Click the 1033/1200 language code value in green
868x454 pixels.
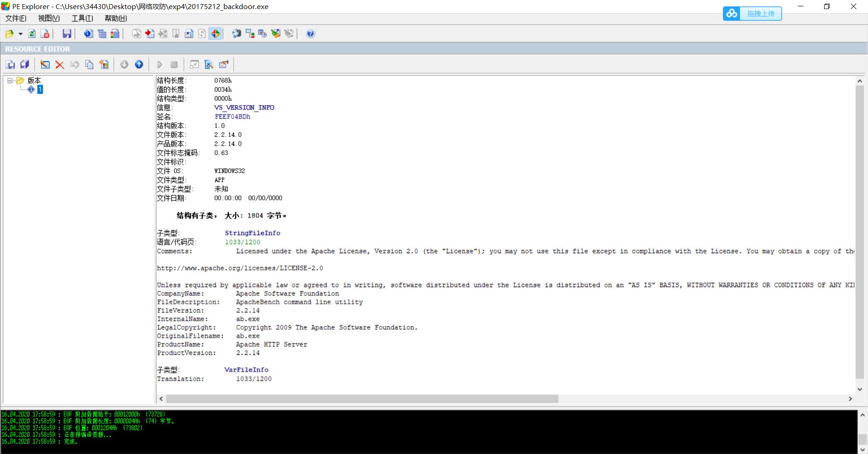click(243, 242)
